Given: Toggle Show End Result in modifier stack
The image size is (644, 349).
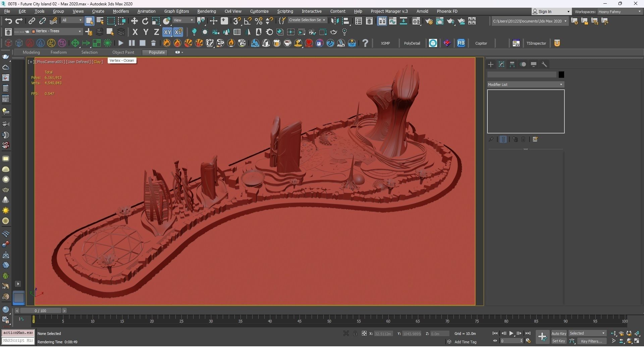Looking at the screenshot, I should point(503,139).
